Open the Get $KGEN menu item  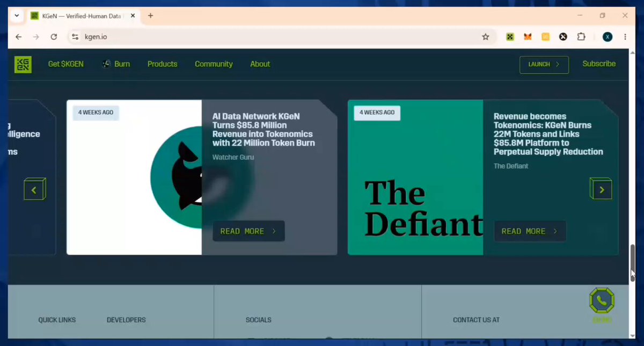click(x=66, y=64)
